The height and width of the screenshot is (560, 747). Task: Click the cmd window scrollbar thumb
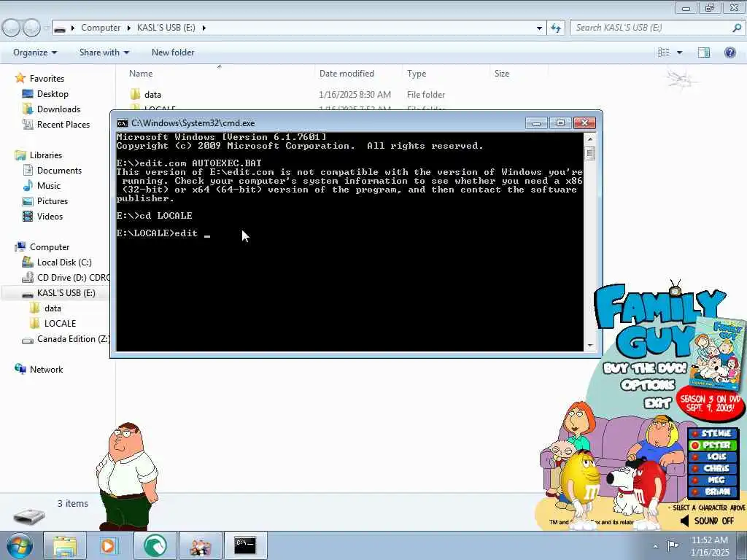click(589, 153)
